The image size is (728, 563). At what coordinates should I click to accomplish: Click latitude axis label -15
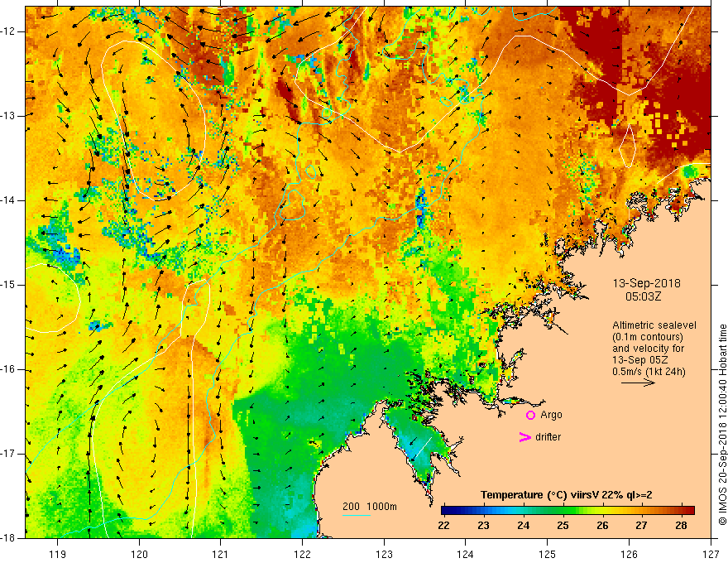(8, 285)
